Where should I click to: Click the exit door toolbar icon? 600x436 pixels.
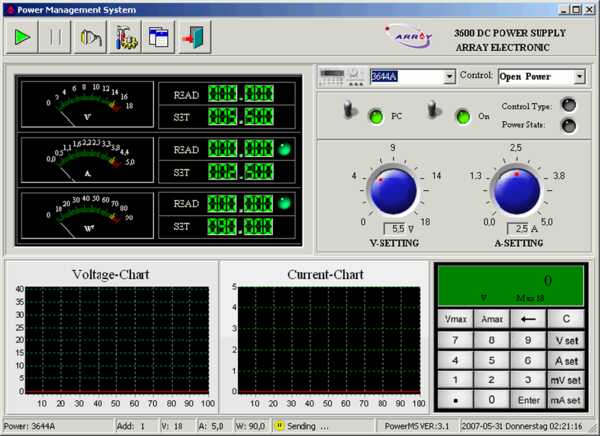(191, 37)
